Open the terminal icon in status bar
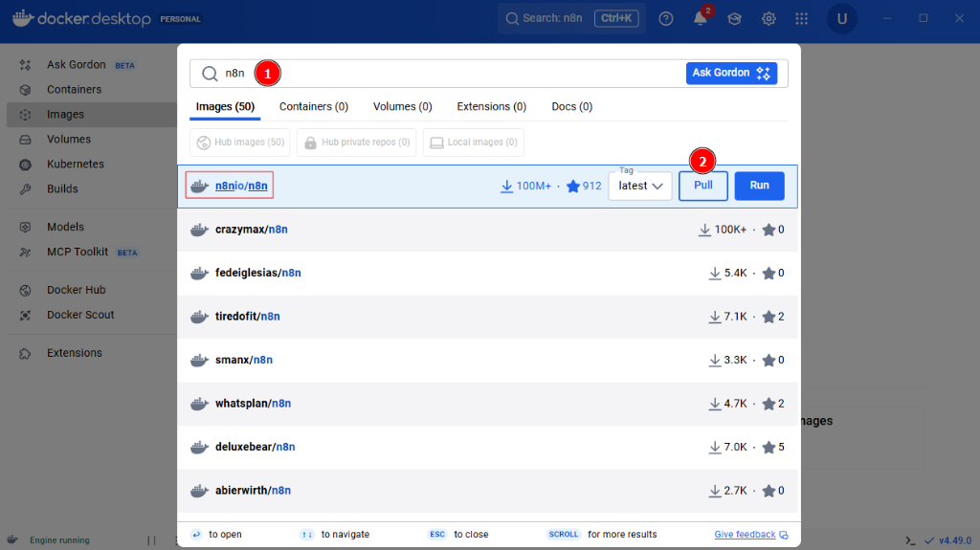The image size is (980, 550). click(910, 539)
